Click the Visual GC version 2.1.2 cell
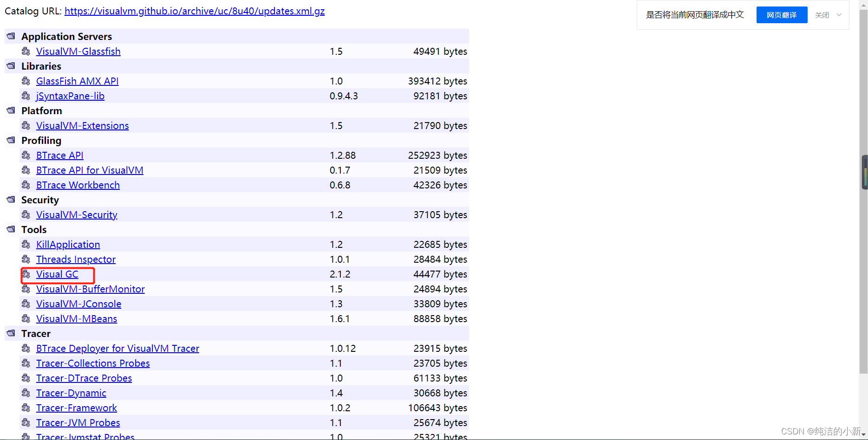The height and width of the screenshot is (440, 868). (340, 274)
